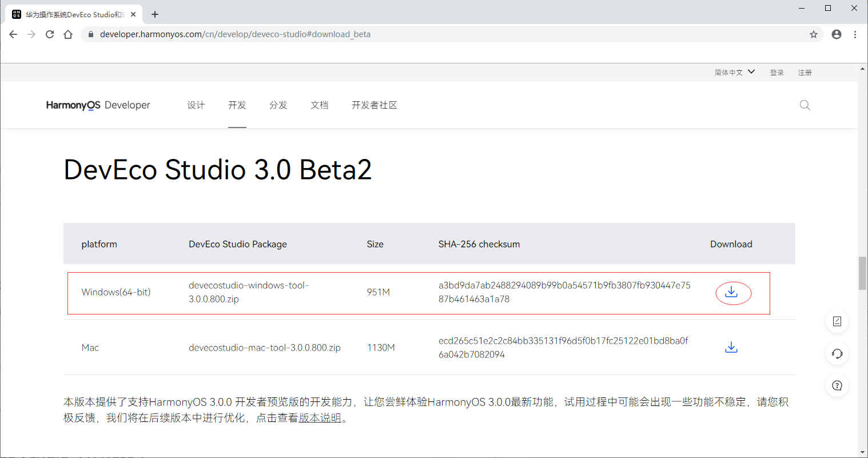Click the Windows(64-bit) platform cell
Viewport: 868px width, 458px height.
[x=116, y=292]
